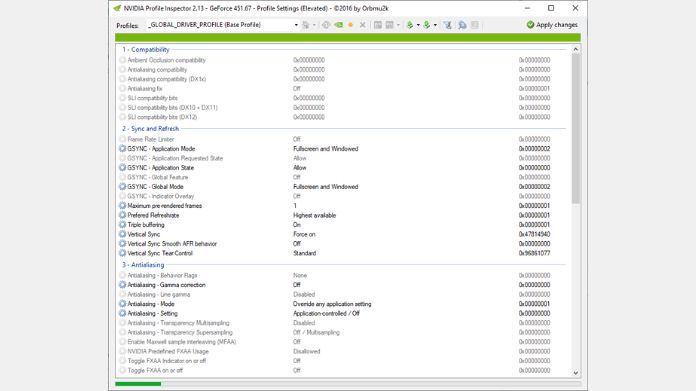Click the gear icon beside GSYNC - Application State
Image resolution: width=696 pixels, height=391 pixels.
pyautogui.click(x=123, y=168)
